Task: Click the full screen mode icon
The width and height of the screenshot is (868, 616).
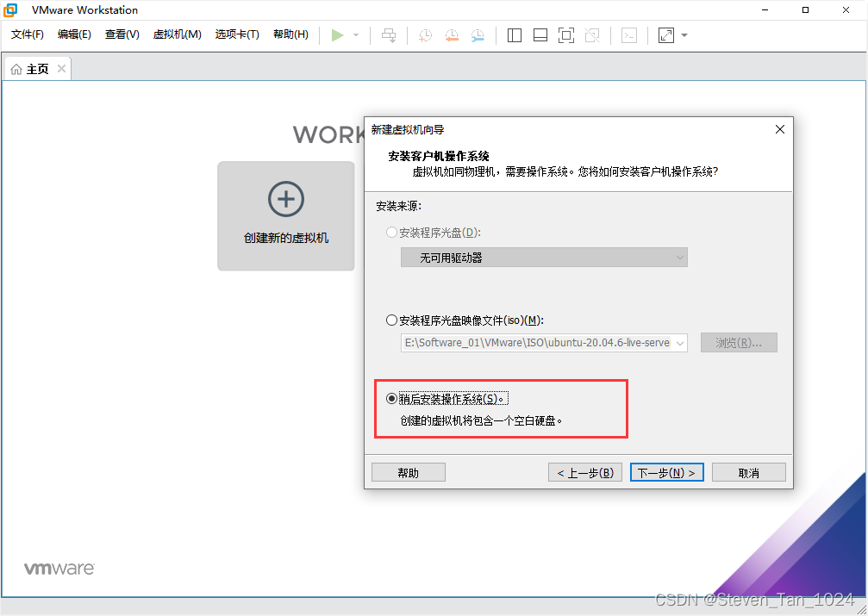Action: pyautogui.click(x=565, y=35)
